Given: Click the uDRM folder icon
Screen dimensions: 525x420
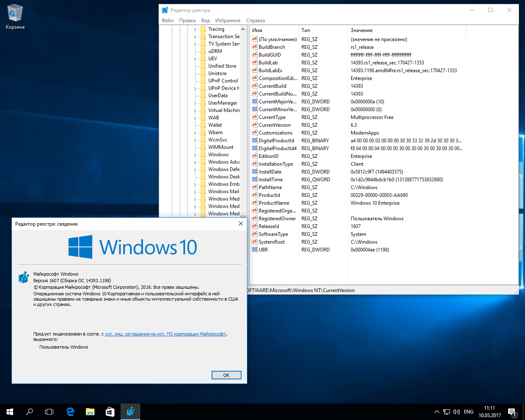Looking at the screenshot, I should pyautogui.click(x=203, y=51).
